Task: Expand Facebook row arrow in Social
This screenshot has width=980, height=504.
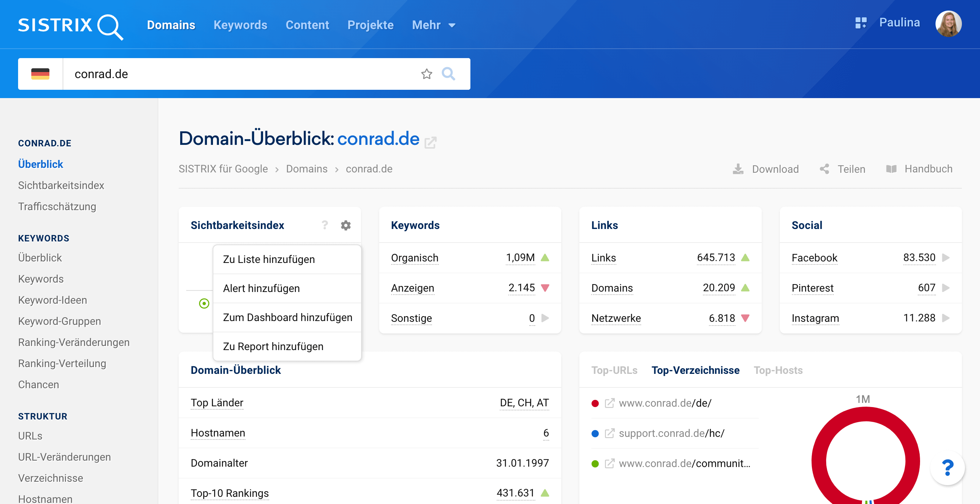Action: (945, 258)
